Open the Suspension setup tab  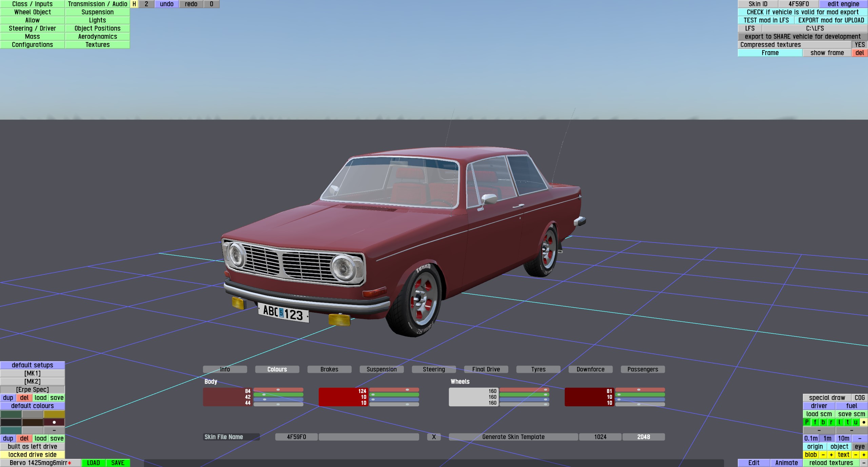pos(381,369)
